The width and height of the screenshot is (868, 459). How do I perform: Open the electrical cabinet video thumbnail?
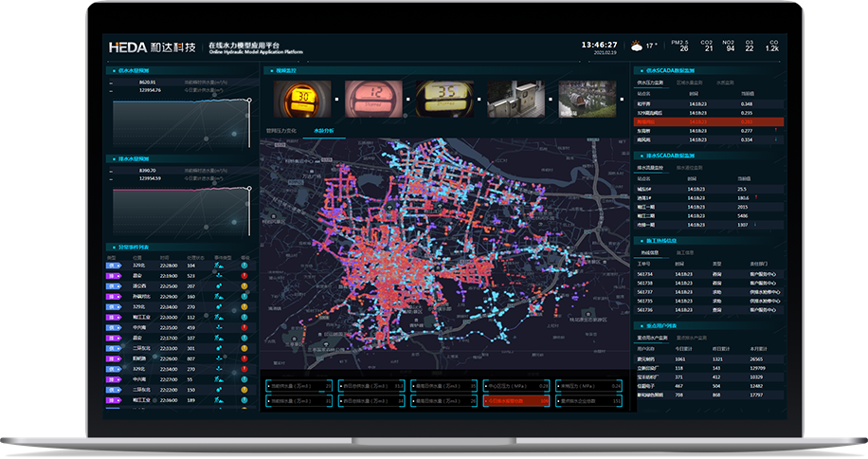click(515, 97)
